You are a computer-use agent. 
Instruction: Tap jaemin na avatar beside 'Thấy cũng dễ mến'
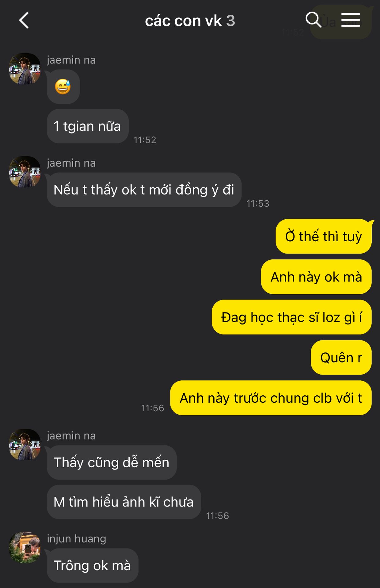(x=25, y=445)
